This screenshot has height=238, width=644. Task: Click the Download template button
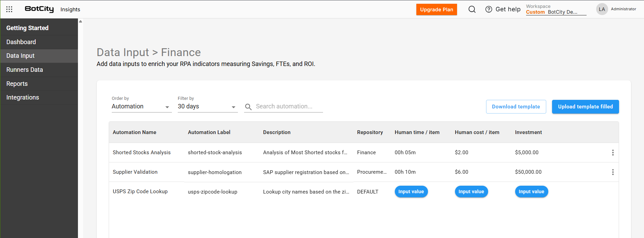click(x=516, y=107)
